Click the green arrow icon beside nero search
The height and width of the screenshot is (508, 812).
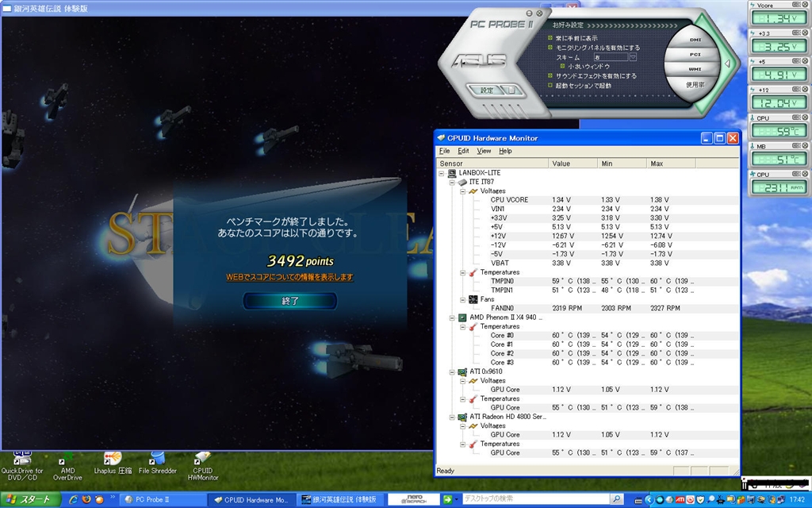pyautogui.click(x=447, y=499)
